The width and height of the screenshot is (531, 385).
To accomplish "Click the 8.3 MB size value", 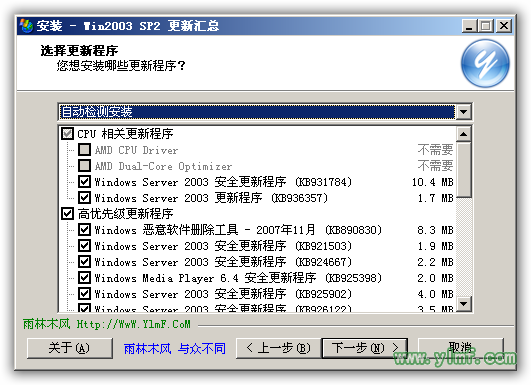I will coord(435,230).
